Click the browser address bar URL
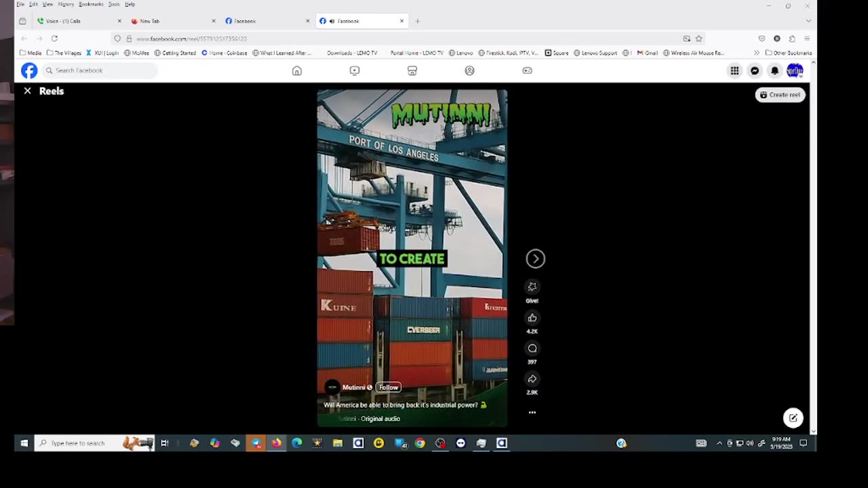 point(191,39)
